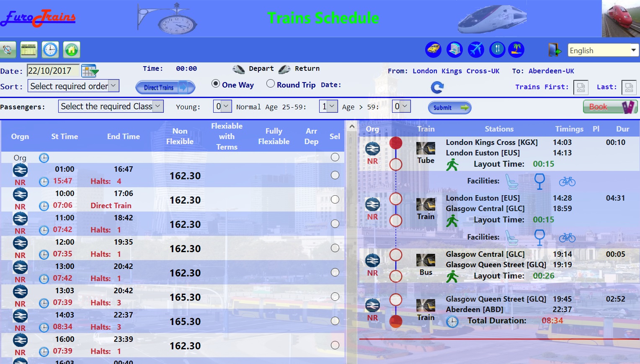Select the 10:00 Direct Train radio button
The image size is (640, 364).
click(x=335, y=199)
